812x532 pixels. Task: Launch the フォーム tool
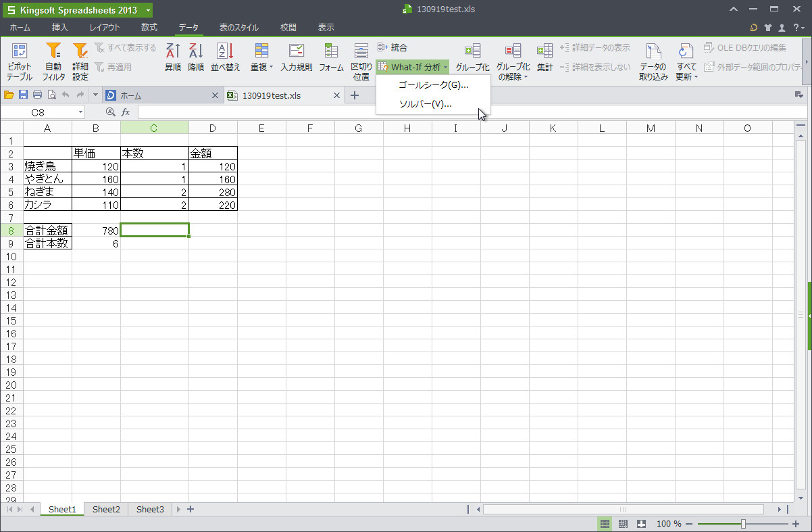point(330,61)
